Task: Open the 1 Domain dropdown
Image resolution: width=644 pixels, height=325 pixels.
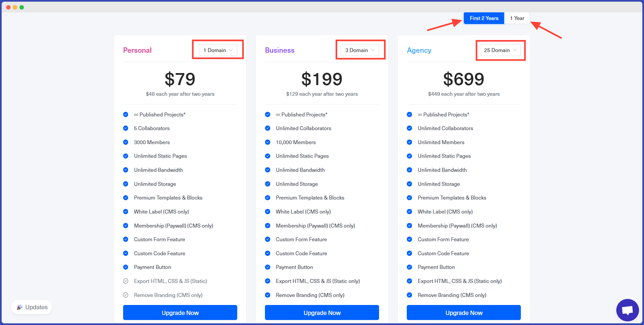Action: (217, 50)
